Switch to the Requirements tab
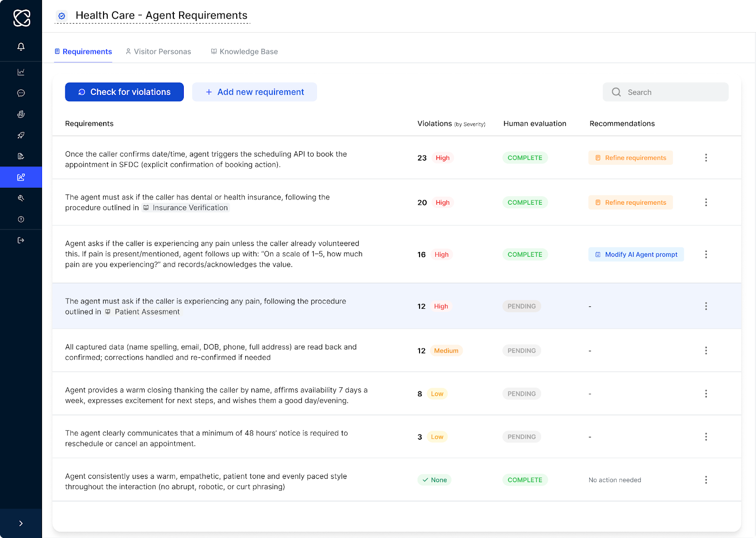The height and width of the screenshot is (538, 756). pyautogui.click(x=83, y=52)
